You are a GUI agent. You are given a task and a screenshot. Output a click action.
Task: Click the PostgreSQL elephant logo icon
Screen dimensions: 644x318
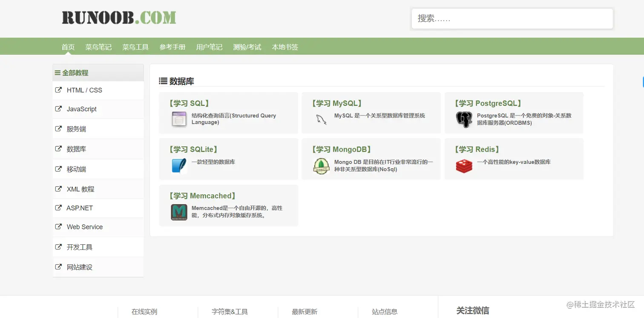coord(464,119)
